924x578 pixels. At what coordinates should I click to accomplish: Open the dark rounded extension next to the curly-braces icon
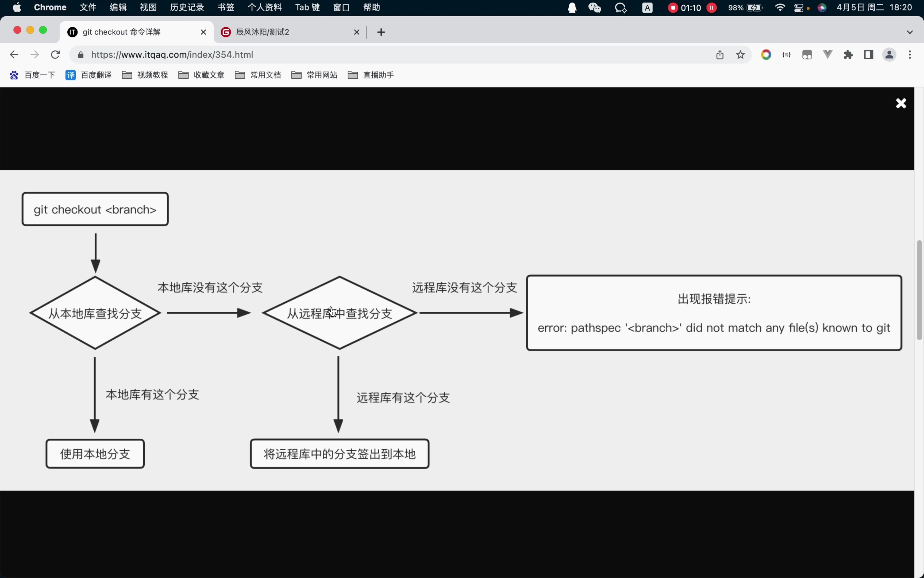pos(807,55)
